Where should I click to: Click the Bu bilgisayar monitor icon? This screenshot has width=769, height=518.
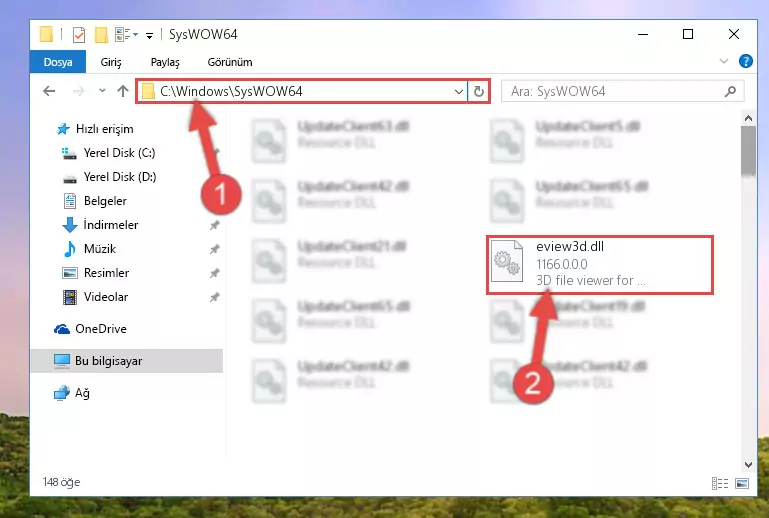pos(62,361)
